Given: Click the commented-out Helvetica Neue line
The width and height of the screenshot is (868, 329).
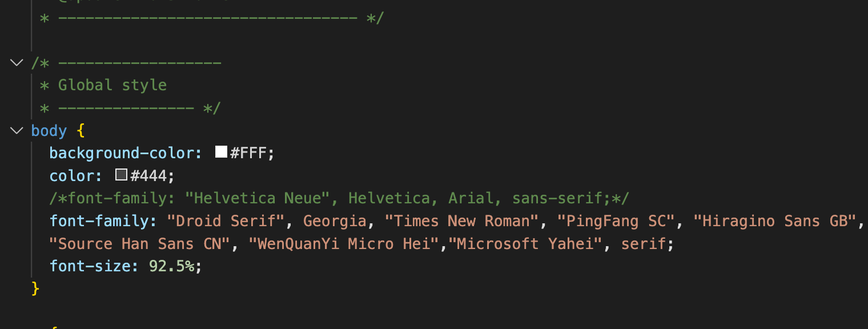Looking at the screenshot, I should pyautogui.click(x=339, y=198).
